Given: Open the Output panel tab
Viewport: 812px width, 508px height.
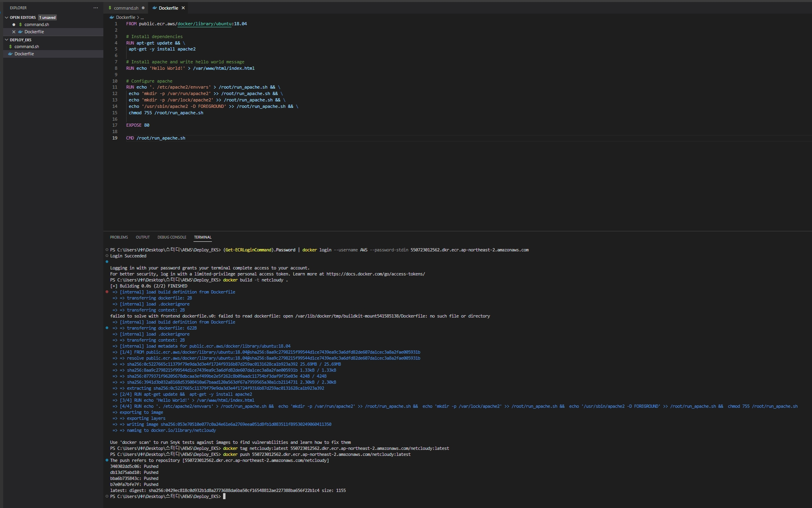Looking at the screenshot, I should (x=143, y=237).
